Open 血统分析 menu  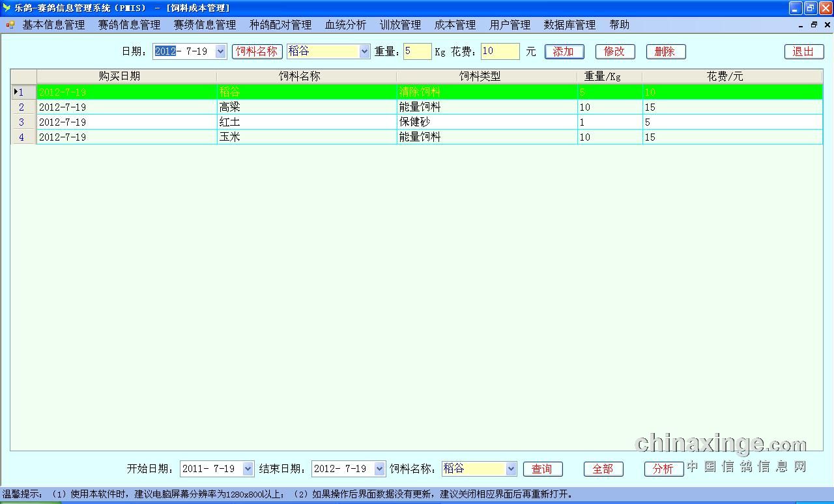345,25
